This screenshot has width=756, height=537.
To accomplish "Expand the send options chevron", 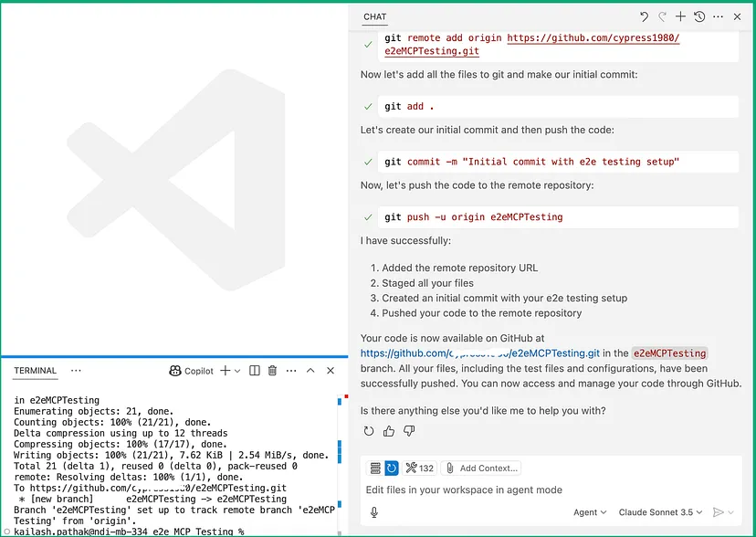I will [x=731, y=512].
